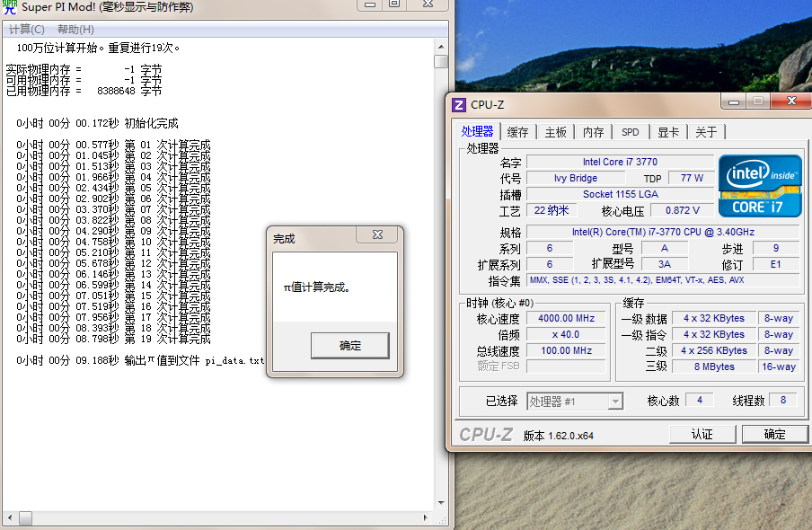This screenshot has height=530, width=812.
Task: Click the 22 纳米 process value
Action: 552,210
